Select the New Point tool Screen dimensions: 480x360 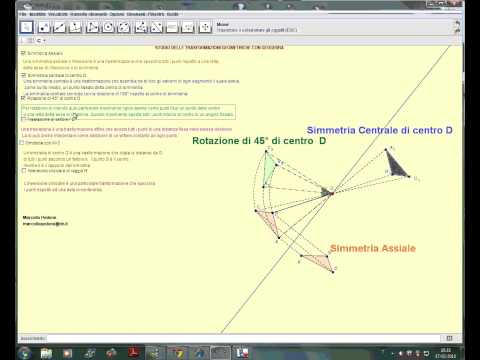tap(44, 27)
